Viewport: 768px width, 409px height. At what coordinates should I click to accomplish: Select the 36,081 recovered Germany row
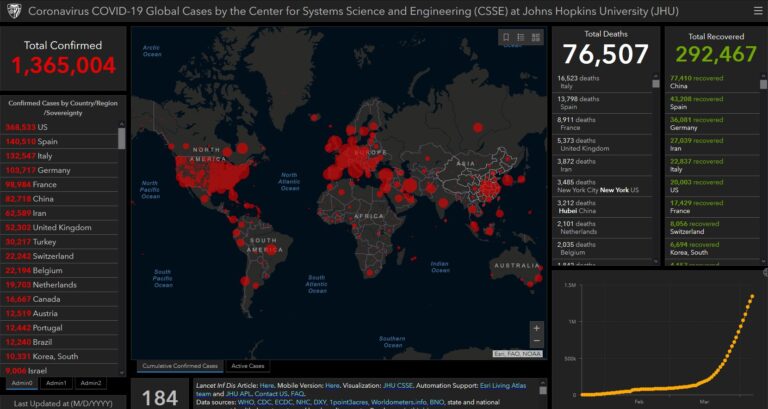(713, 124)
